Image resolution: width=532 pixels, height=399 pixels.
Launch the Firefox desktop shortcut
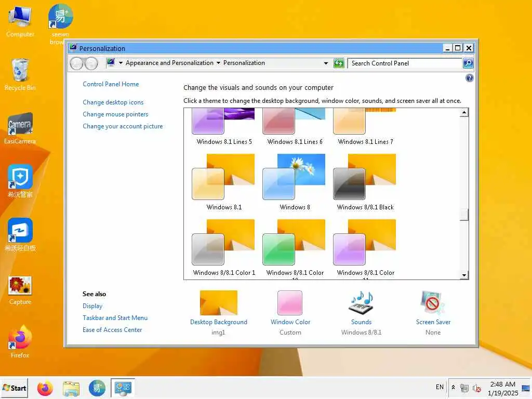20,341
